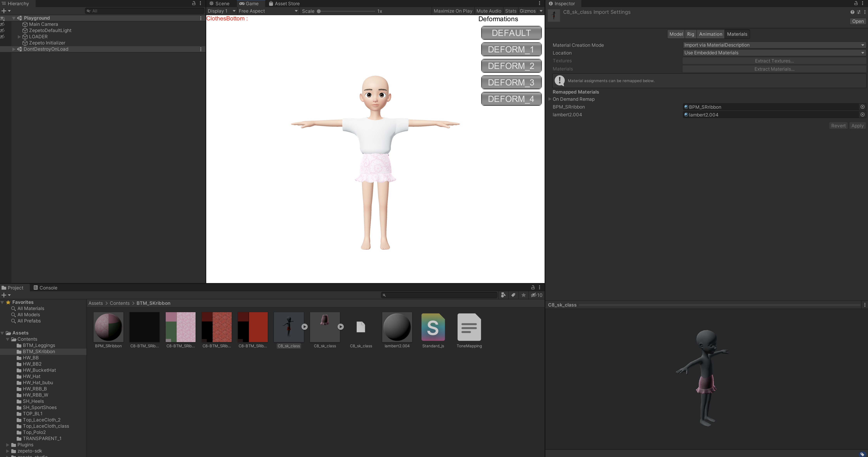Collapse the Playground scene tree
868x457 pixels.
[x=14, y=18]
